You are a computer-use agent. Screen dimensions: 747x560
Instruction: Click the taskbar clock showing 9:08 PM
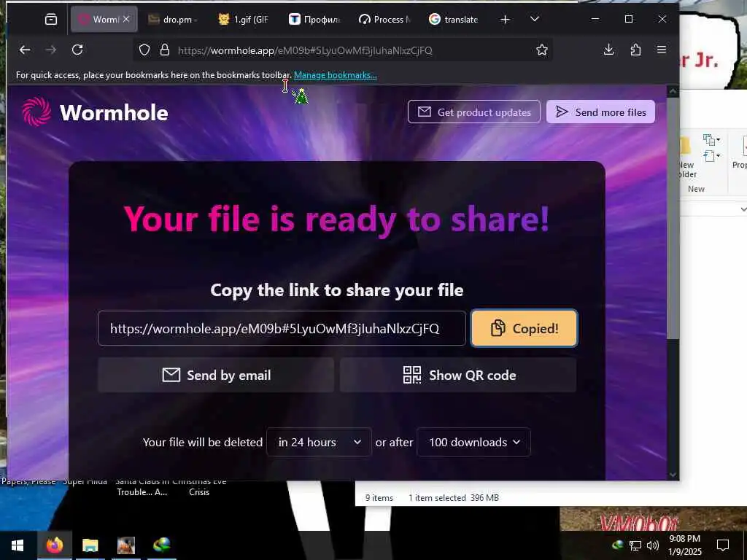685,545
